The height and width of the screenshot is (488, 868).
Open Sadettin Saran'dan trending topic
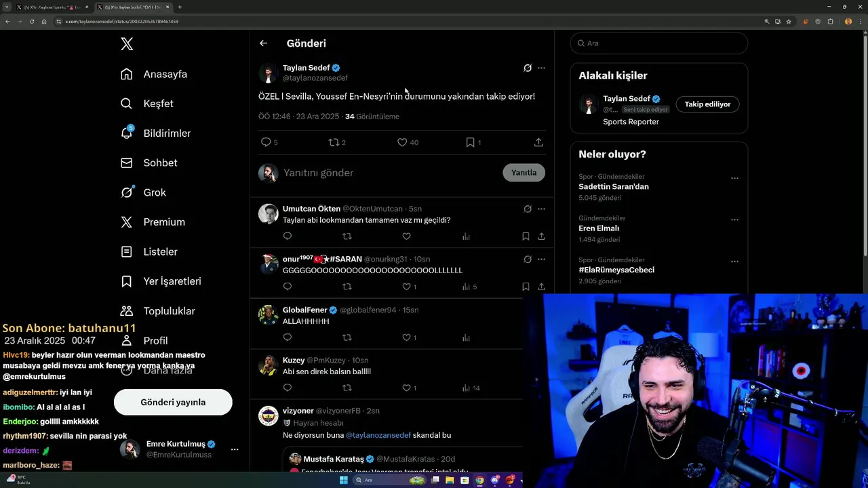click(614, 186)
